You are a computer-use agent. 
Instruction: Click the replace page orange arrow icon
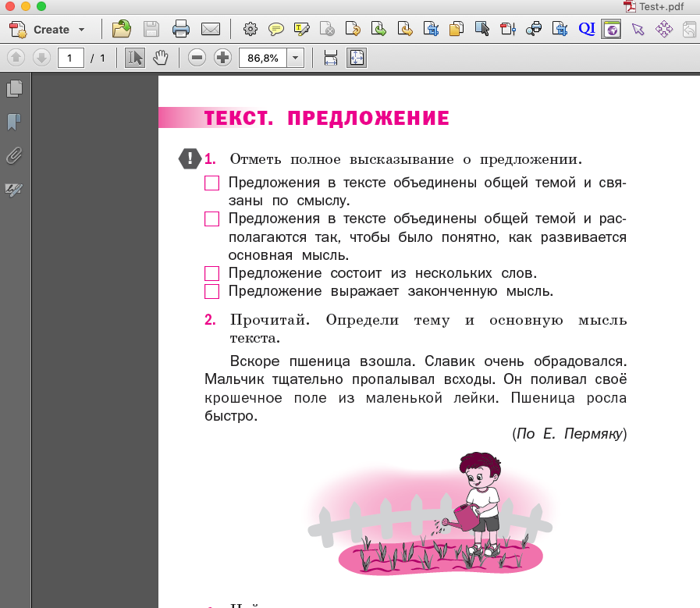[405, 30]
